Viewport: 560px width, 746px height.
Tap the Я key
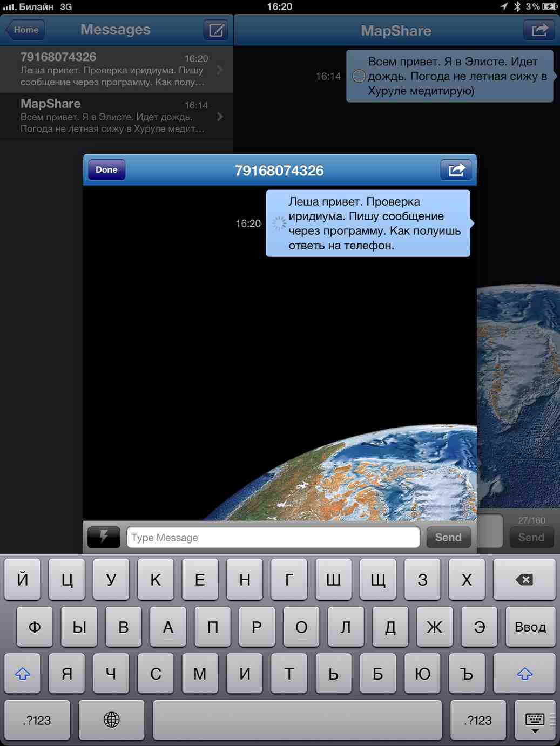(66, 674)
